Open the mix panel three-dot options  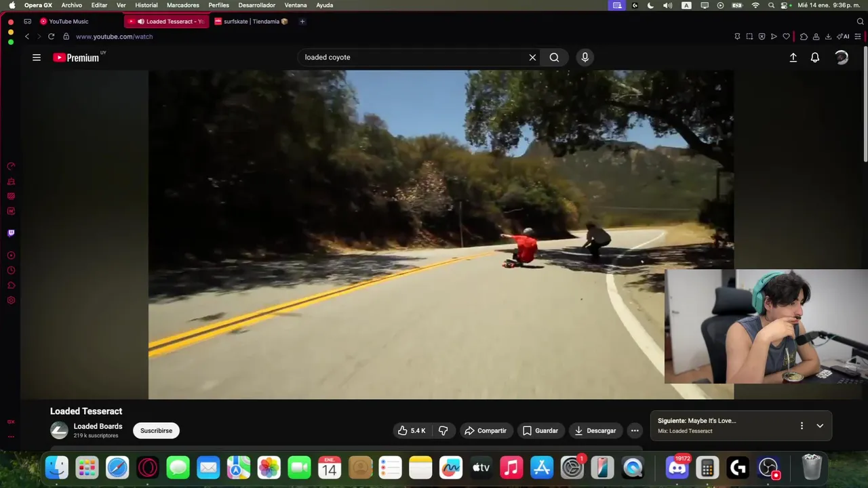tap(802, 426)
